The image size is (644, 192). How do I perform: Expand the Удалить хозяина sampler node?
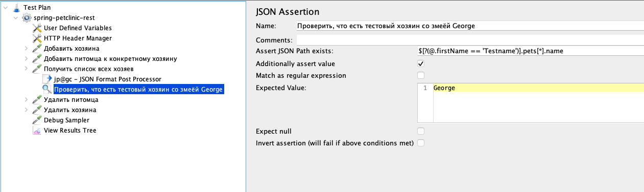[27, 110]
